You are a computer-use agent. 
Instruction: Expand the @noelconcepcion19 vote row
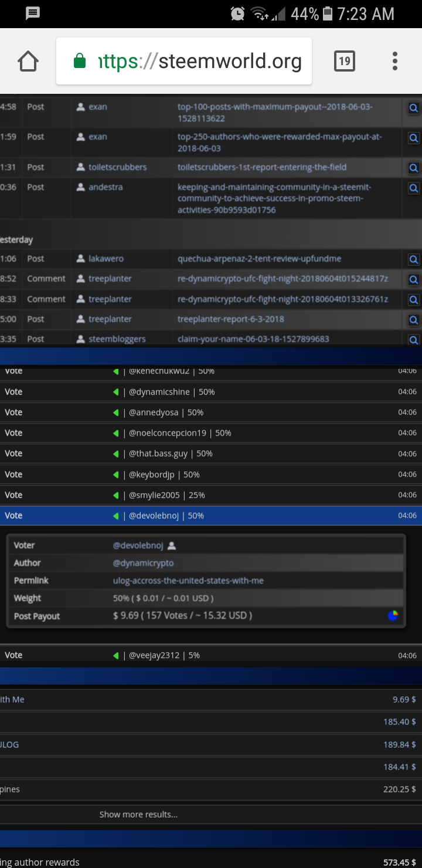coord(211,433)
